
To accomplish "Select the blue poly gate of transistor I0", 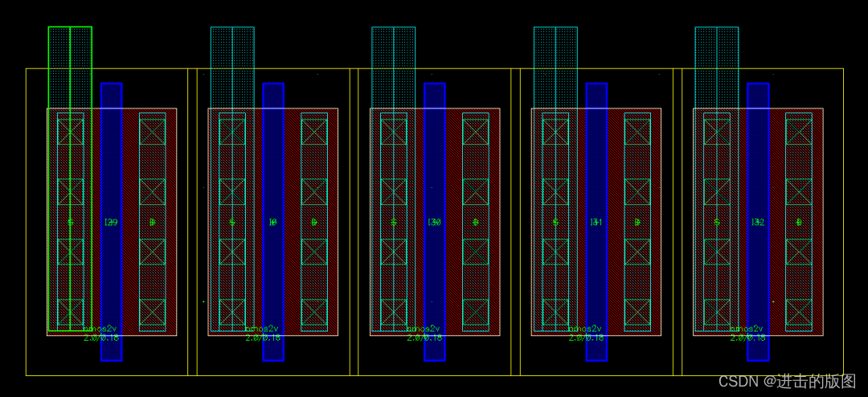I will pyautogui.click(x=273, y=222).
